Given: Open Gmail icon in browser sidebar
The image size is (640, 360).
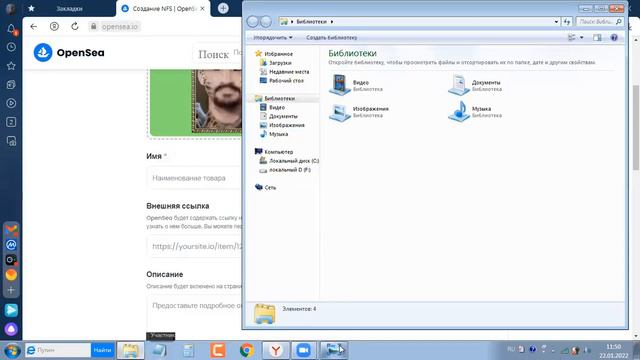Looking at the screenshot, I should [x=11, y=230].
